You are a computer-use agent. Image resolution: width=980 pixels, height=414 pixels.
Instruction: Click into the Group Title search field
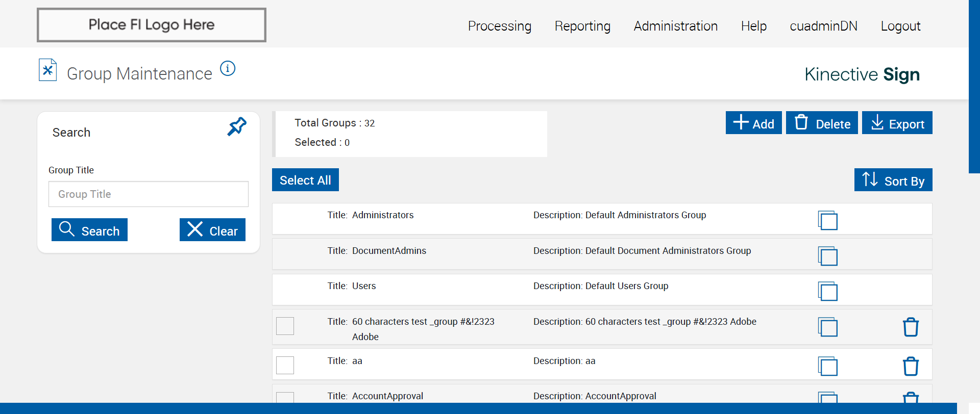(x=148, y=194)
